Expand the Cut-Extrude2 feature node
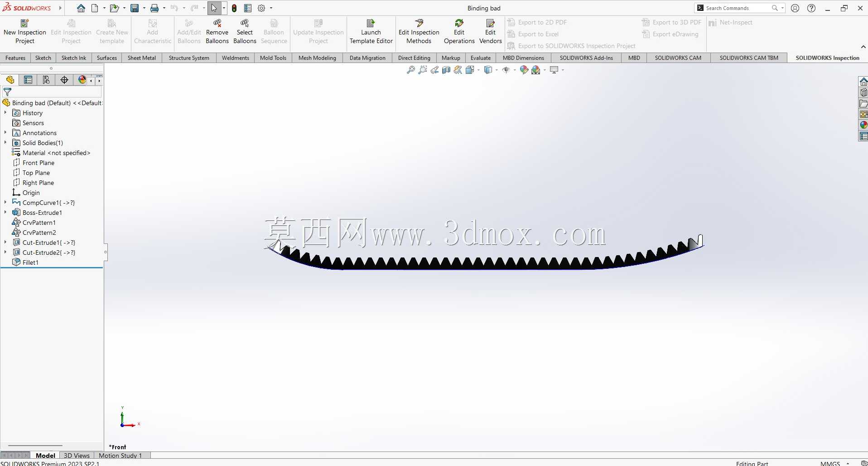Viewport: 868px width, 466px height. click(5, 252)
